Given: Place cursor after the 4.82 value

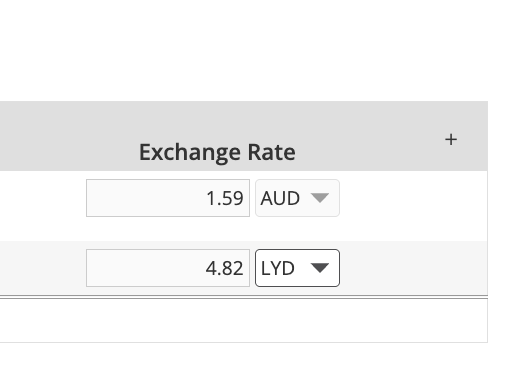Looking at the screenshot, I should [x=245, y=268].
